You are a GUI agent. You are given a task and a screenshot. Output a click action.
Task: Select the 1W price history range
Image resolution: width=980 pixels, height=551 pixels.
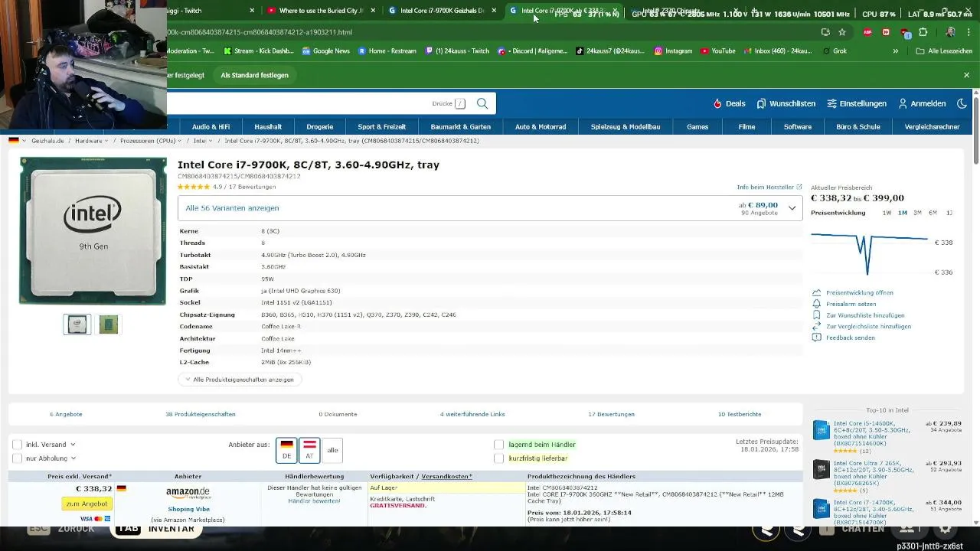pyautogui.click(x=887, y=213)
